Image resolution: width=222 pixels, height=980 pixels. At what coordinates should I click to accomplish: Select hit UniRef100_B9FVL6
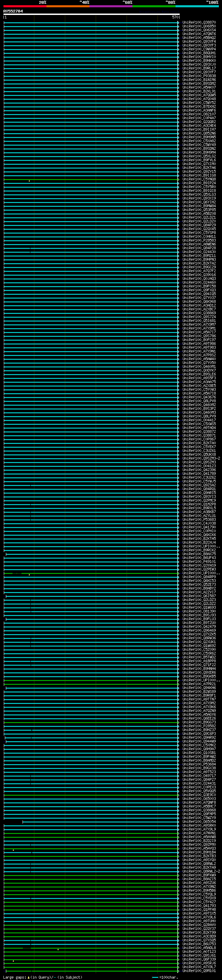(199, 160)
